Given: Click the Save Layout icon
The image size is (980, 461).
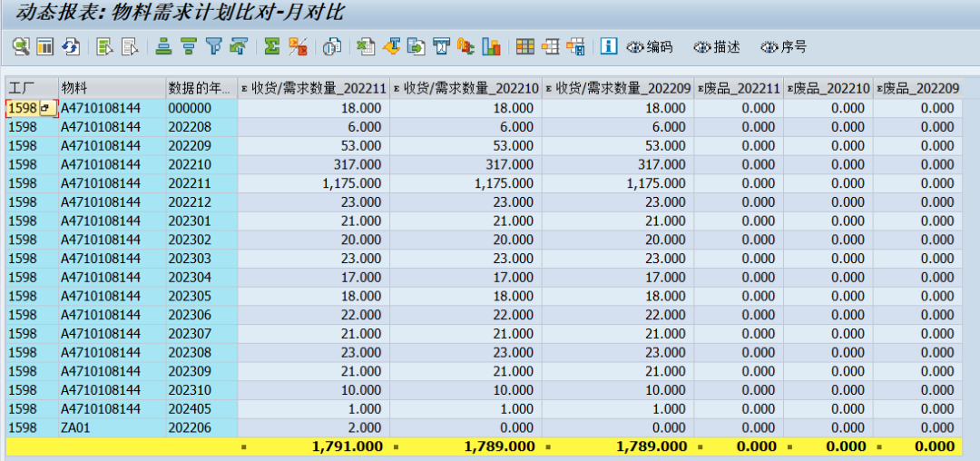Looking at the screenshot, I should [575, 46].
